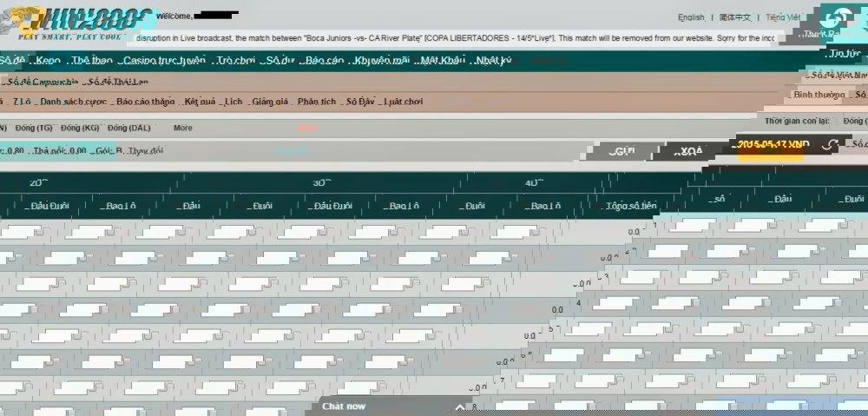Open the Danh sách cược tab
This screenshot has width=868, height=416.
(x=71, y=102)
